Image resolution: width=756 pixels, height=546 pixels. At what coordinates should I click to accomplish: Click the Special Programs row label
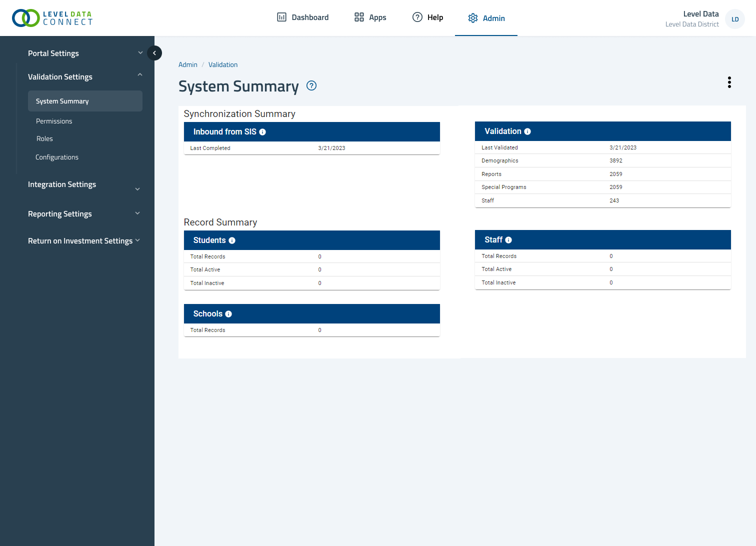[504, 187]
